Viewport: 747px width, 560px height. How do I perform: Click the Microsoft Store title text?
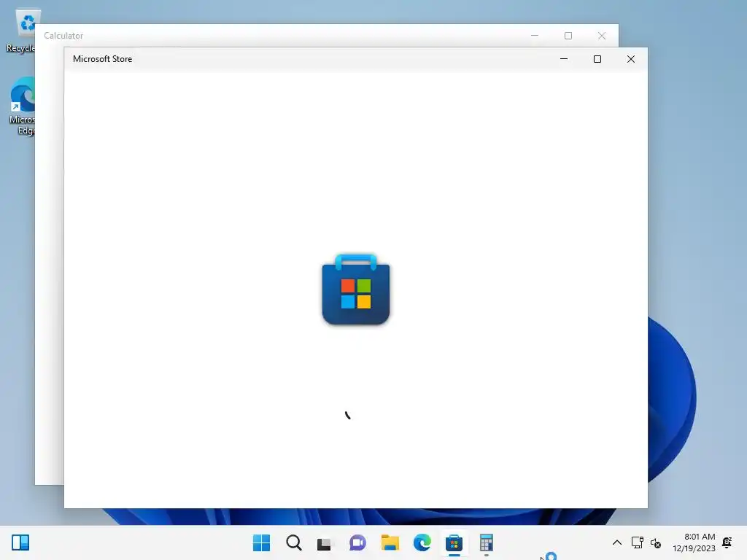pos(102,59)
